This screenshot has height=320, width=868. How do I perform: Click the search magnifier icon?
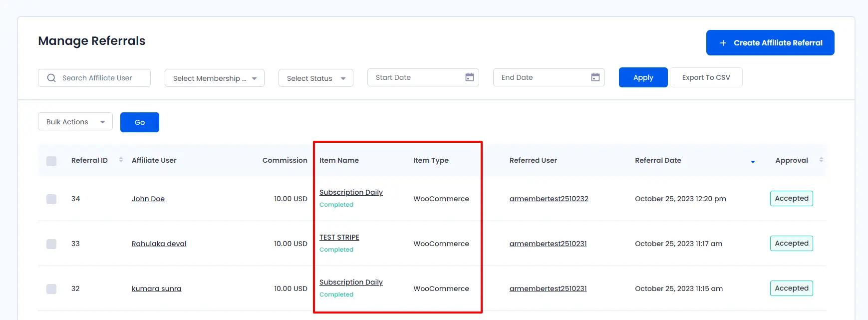[51, 78]
